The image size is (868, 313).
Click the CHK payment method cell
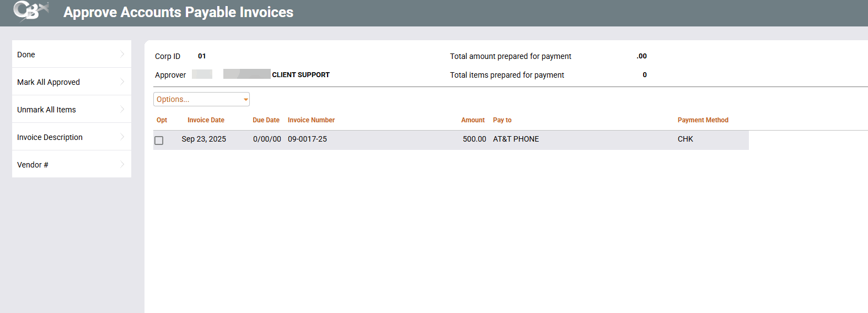pos(685,139)
